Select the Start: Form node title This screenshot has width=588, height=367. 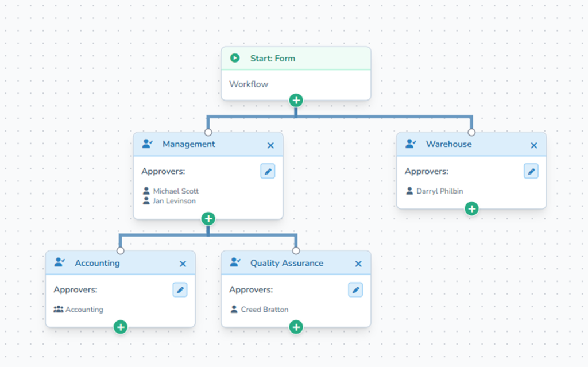click(273, 59)
